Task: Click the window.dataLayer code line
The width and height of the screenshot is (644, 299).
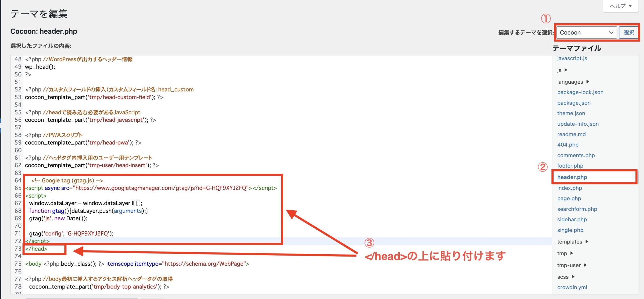Action: point(86,203)
